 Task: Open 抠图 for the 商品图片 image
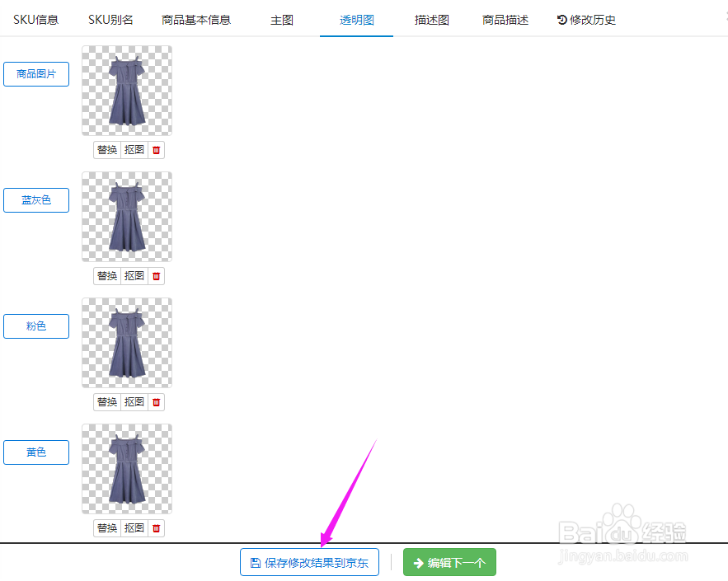[134, 150]
